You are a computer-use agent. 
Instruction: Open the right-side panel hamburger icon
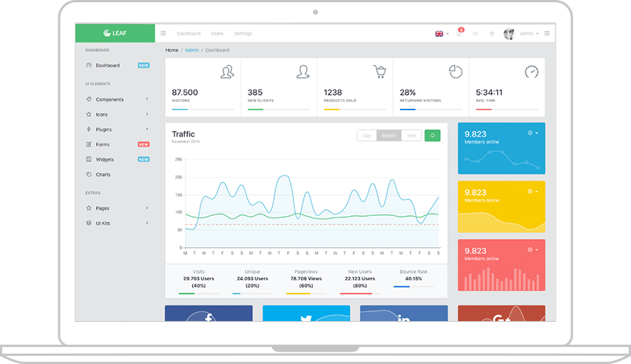[547, 33]
